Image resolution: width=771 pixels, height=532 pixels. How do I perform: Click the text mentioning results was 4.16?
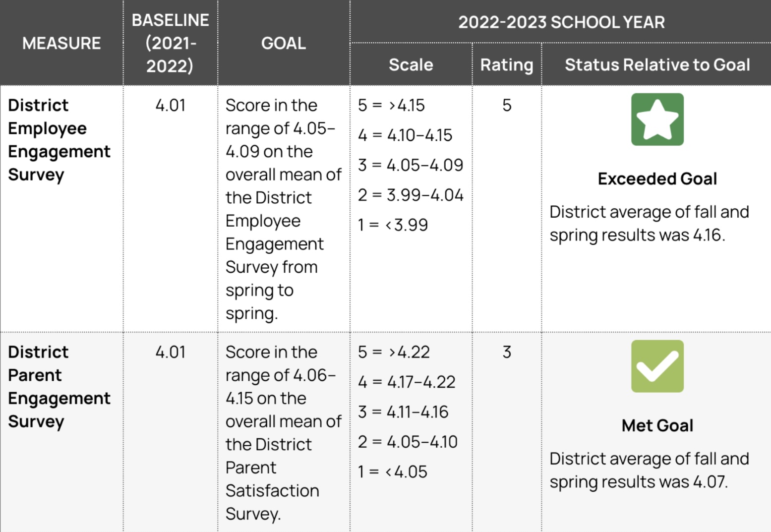[649, 224]
